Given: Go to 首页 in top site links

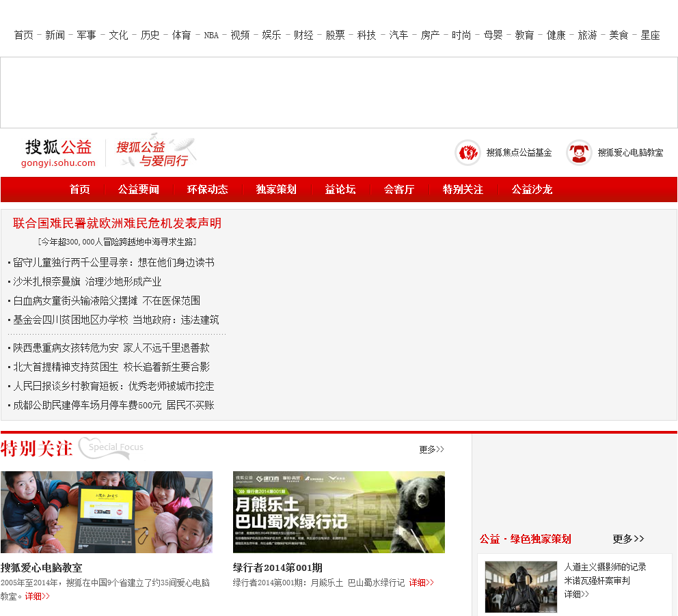Looking at the screenshot, I should pyautogui.click(x=23, y=35).
